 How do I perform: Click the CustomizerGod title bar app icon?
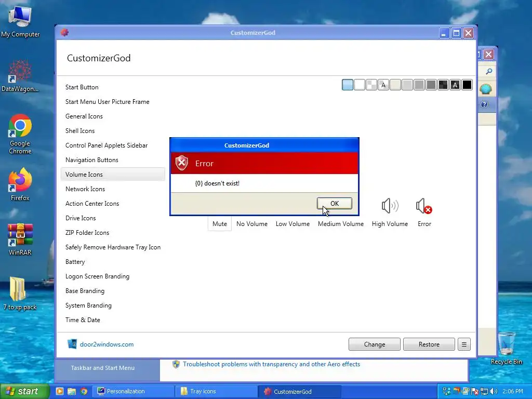click(64, 33)
